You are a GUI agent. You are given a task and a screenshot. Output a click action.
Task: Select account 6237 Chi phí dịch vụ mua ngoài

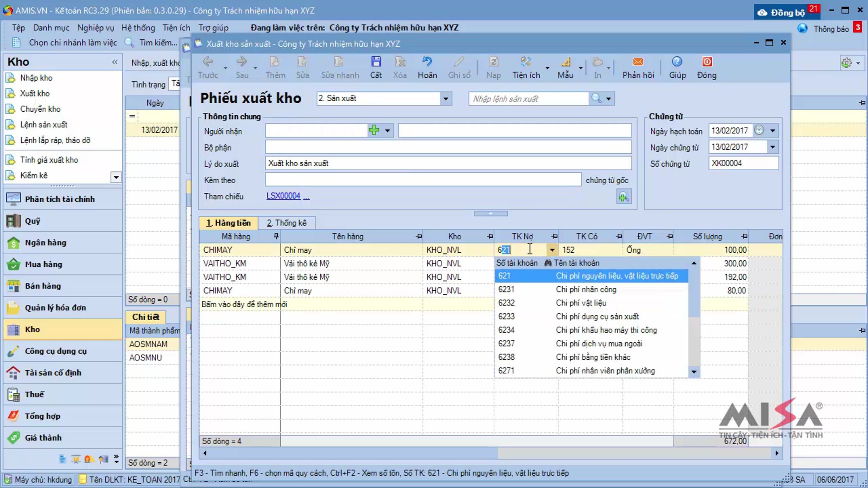(591, 344)
